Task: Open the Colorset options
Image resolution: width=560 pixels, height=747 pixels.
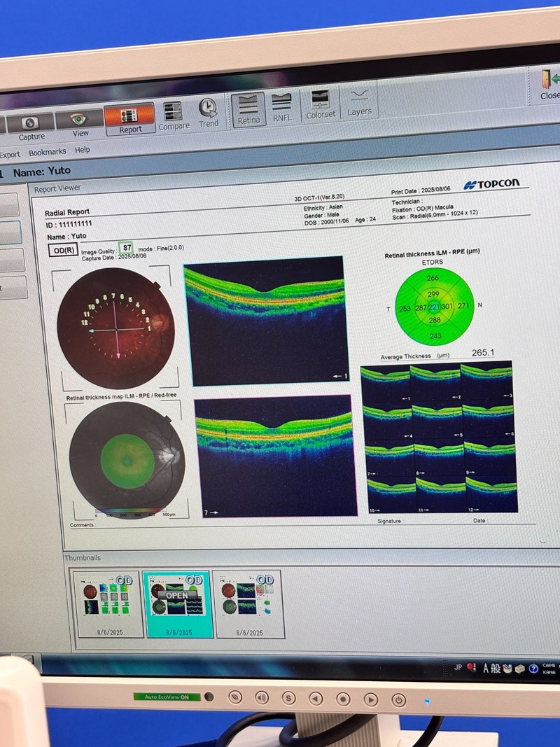Action: 321,104
